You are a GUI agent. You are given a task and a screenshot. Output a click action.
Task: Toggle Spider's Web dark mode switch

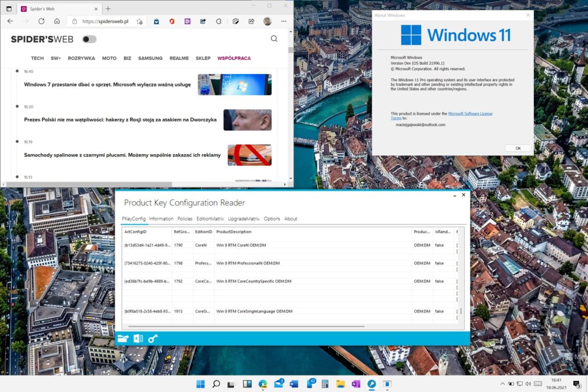pos(89,39)
